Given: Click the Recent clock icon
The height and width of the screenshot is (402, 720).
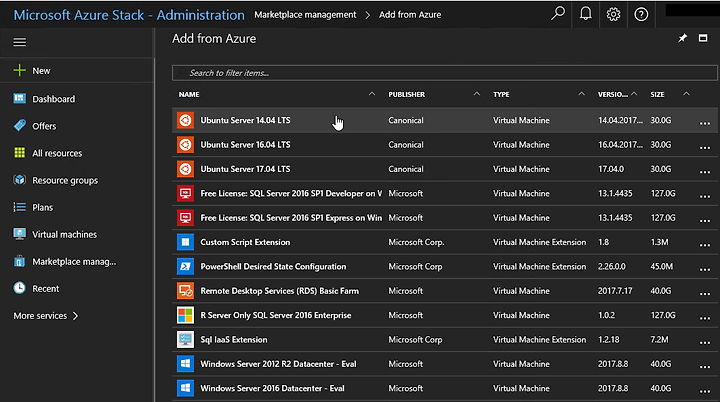Looking at the screenshot, I should 19,288.
